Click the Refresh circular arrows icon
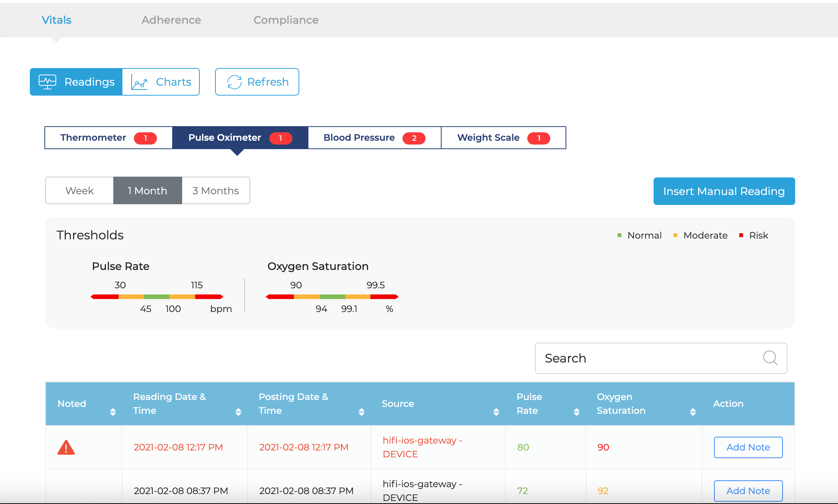This screenshot has width=838, height=504. click(234, 82)
